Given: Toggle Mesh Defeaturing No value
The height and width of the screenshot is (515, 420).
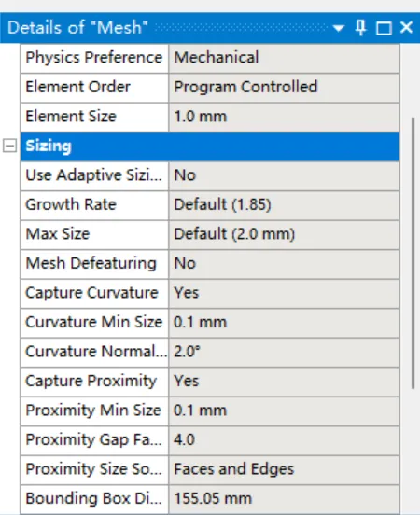Looking at the screenshot, I should point(284,264).
